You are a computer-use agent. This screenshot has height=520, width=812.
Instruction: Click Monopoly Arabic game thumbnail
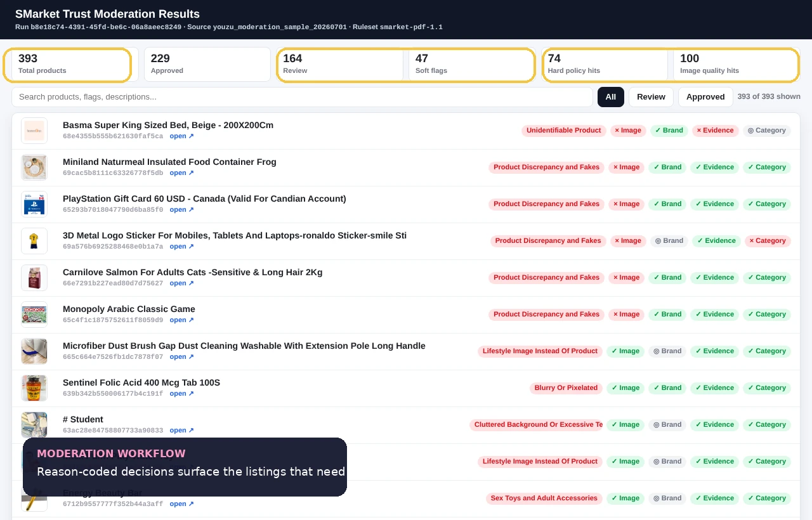(x=34, y=315)
